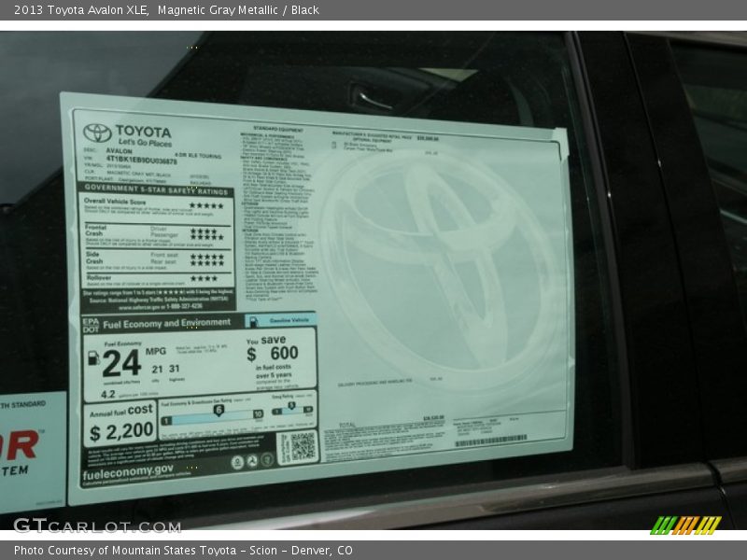Select the 2013 Toyota Avalon XLE title text
Image resolution: width=747 pixels, height=560 pixels.
(x=79, y=11)
